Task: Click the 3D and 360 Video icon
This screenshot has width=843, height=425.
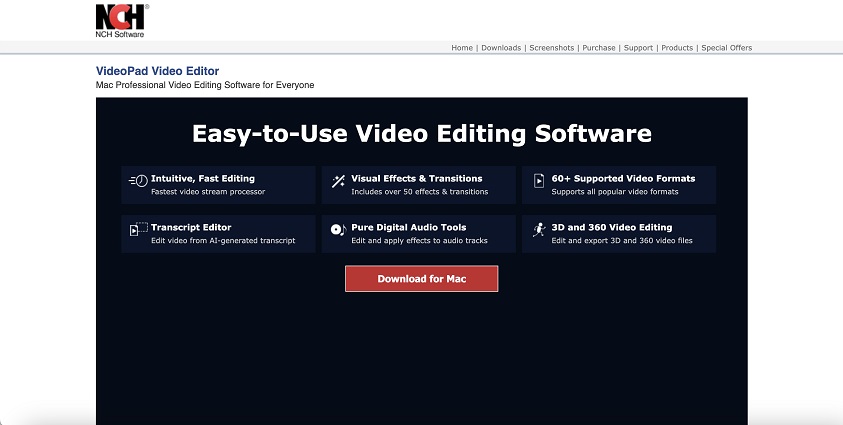Action: [539, 230]
